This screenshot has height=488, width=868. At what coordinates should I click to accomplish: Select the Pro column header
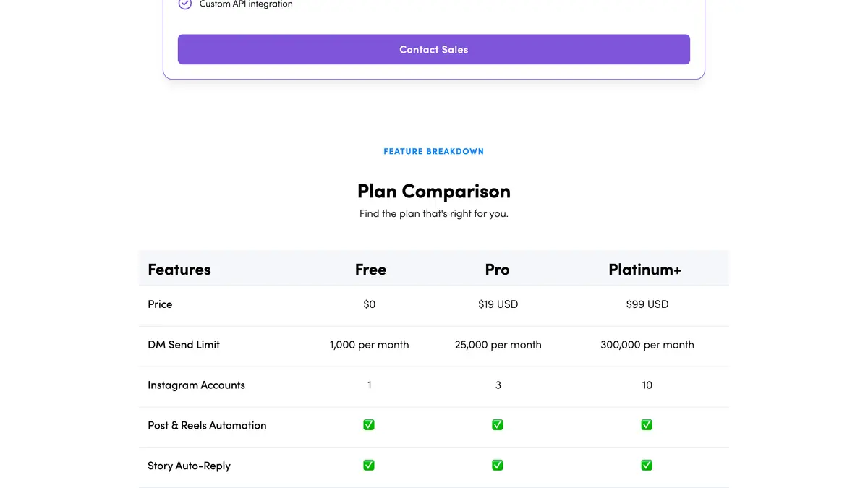(x=498, y=270)
